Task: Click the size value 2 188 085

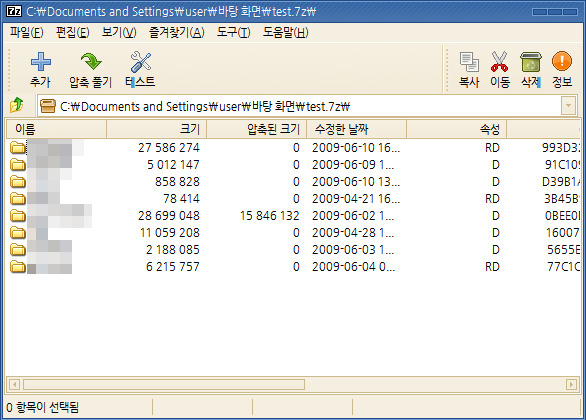Action: (x=173, y=250)
